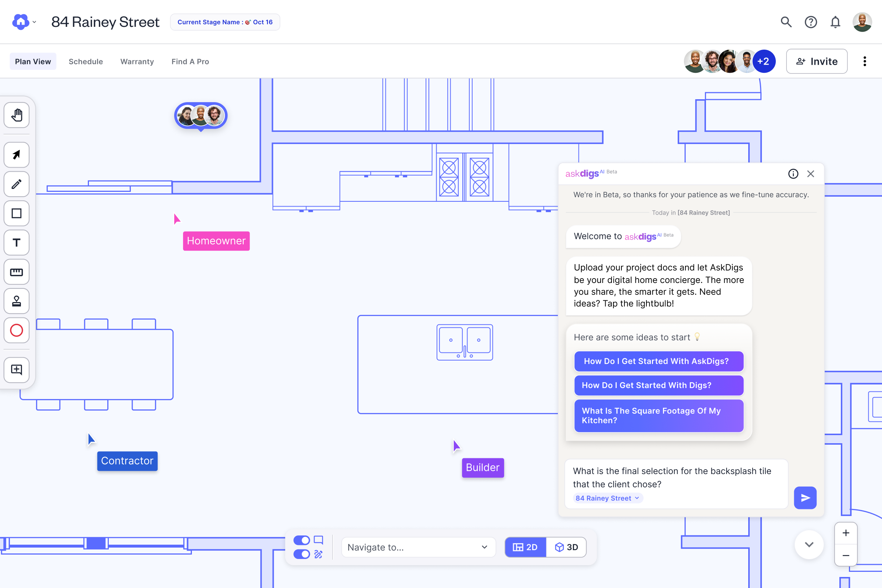882x588 pixels.
Task: Expand the 84 Rainey Street project selector
Action: point(607,498)
